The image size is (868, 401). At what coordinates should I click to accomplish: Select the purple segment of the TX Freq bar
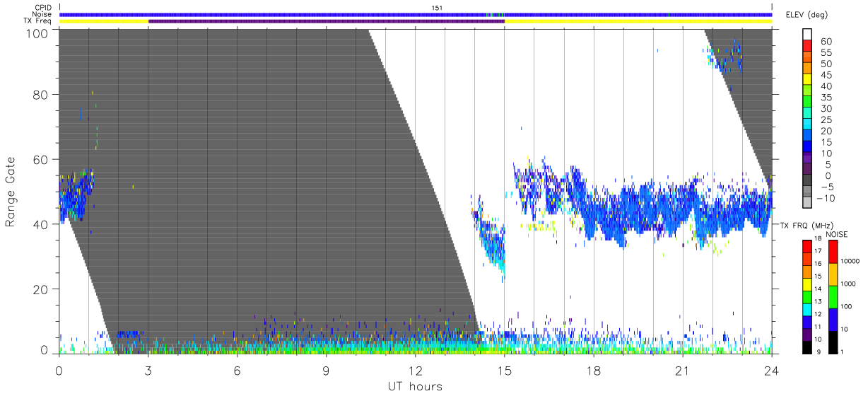[x=327, y=21]
